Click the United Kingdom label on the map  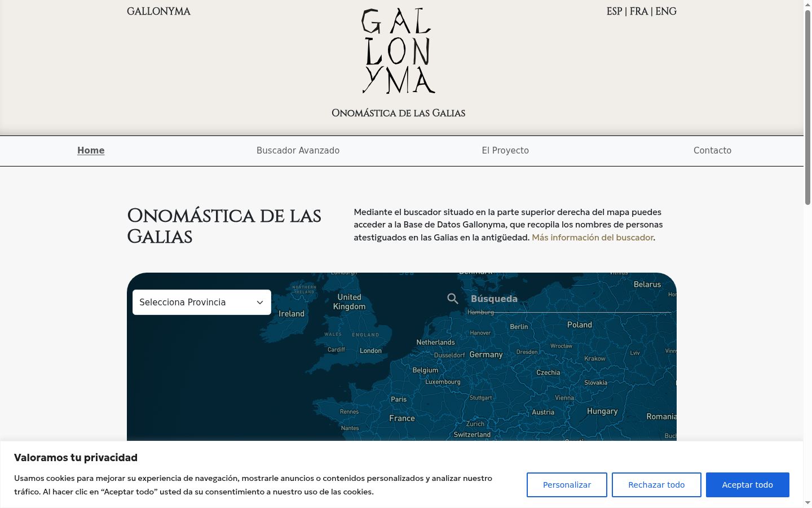[349, 302]
